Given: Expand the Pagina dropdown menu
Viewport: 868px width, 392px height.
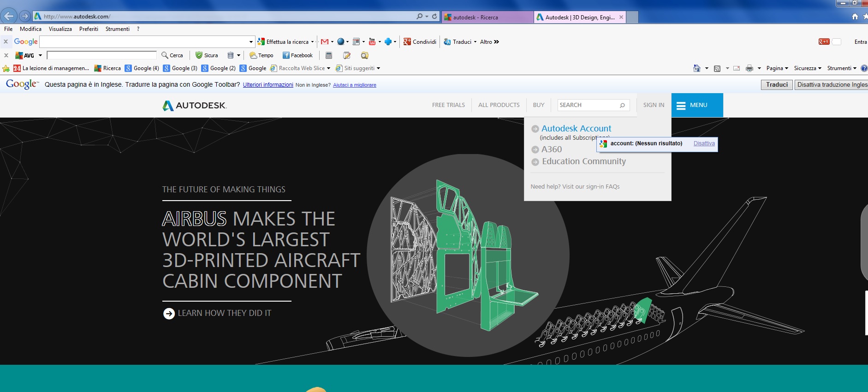Looking at the screenshot, I should 777,68.
